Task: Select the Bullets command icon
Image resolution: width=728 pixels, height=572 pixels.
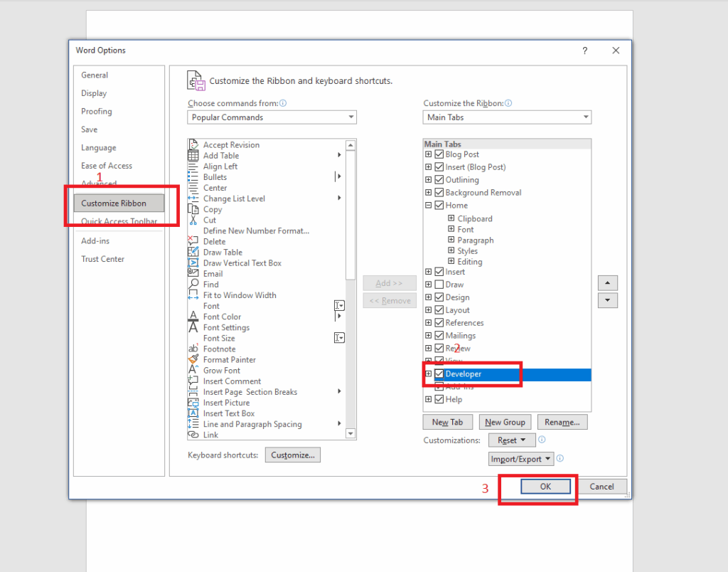Action: click(x=193, y=176)
